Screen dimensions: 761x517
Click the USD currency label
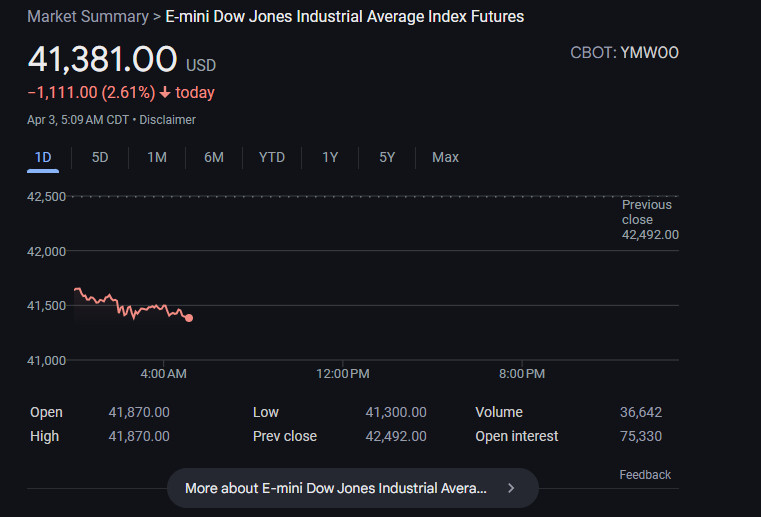[201, 65]
